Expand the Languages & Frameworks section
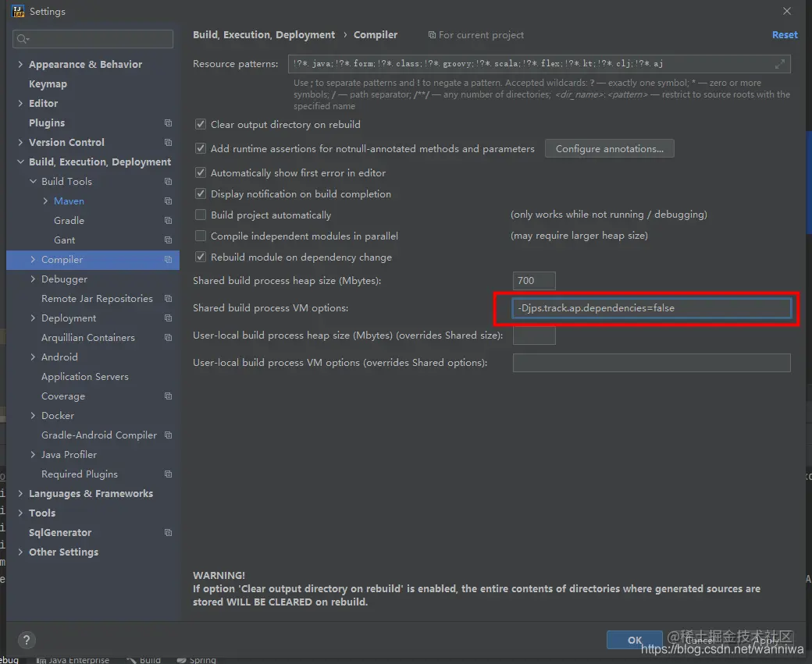 point(20,493)
